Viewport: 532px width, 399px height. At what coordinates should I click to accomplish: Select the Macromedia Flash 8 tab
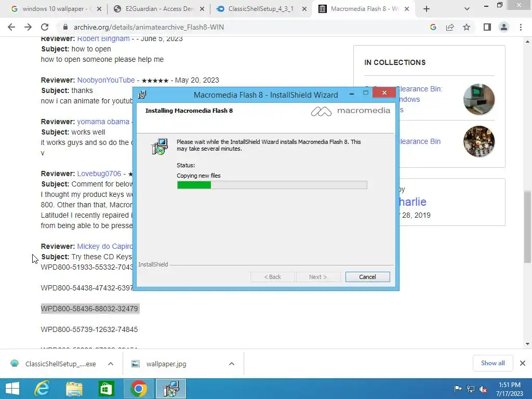coord(363,9)
